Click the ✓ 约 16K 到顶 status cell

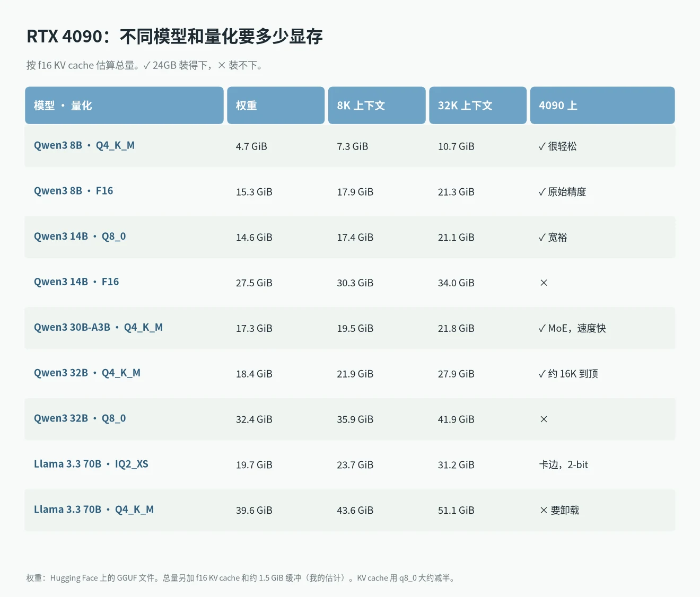(568, 374)
